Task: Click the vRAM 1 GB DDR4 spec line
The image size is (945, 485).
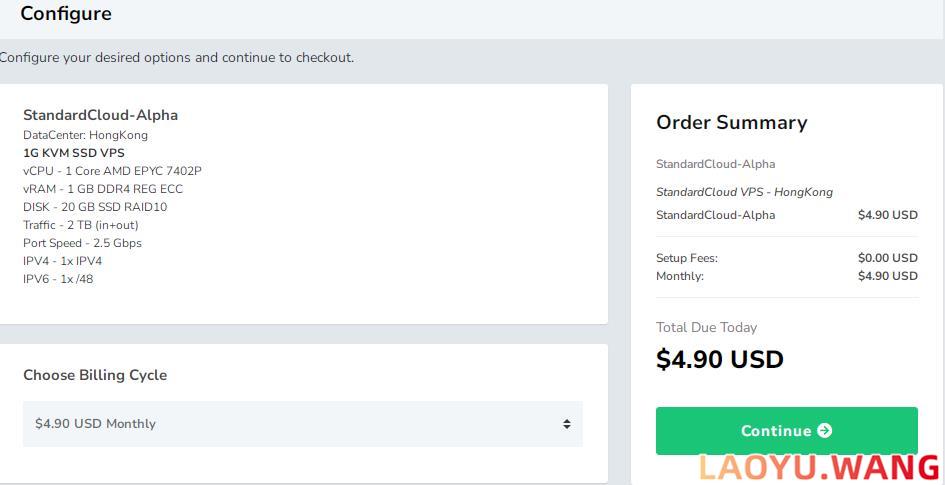Action: [103, 189]
